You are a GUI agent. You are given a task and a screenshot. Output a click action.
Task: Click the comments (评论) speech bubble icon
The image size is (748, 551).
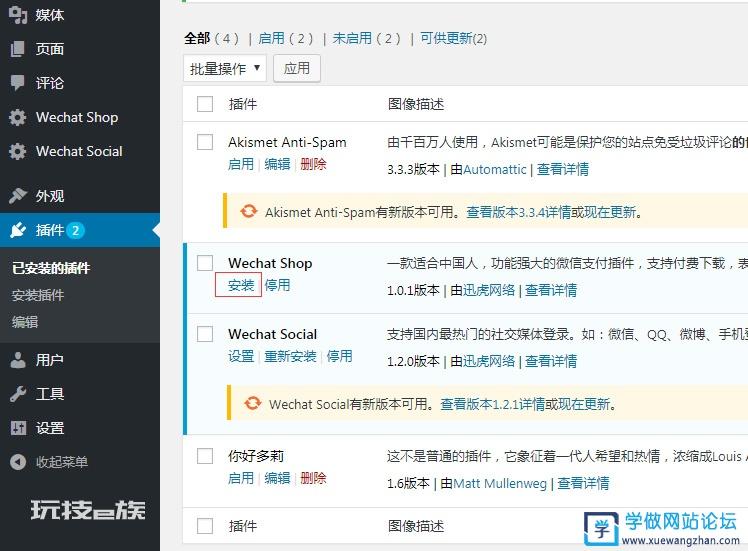click(x=18, y=83)
